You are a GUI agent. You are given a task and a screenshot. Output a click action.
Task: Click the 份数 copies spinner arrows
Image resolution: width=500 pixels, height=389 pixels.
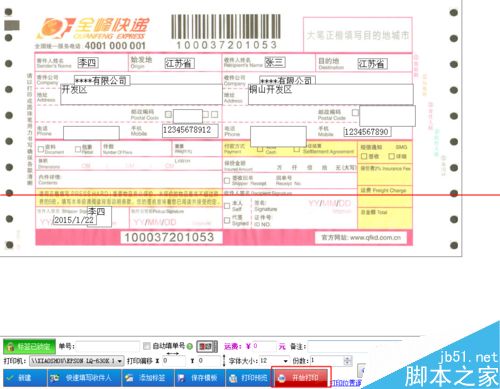[348, 361]
